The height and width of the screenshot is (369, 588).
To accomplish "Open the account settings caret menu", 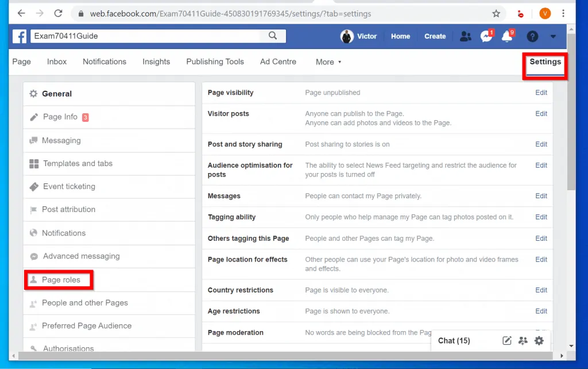I will click(x=552, y=36).
